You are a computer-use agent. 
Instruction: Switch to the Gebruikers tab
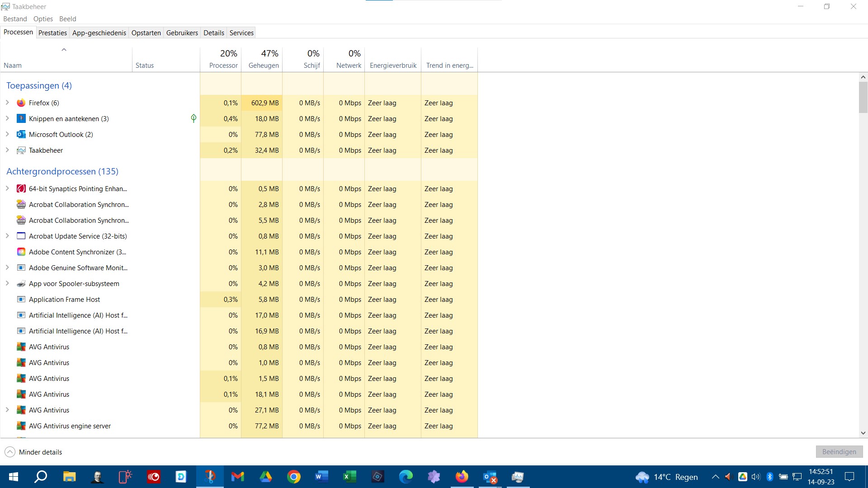click(x=182, y=33)
